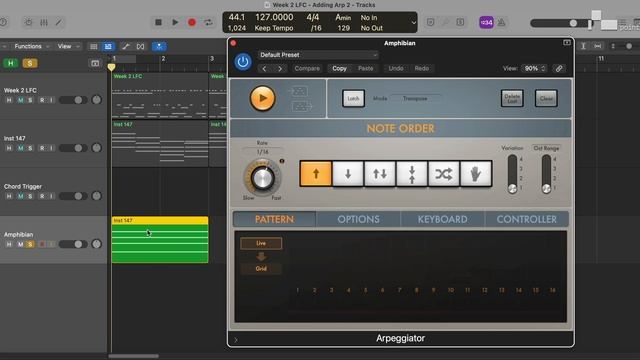Select the Up note order arrow
This screenshot has width=640, height=360.
pyautogui.click(x=316, y=174)
